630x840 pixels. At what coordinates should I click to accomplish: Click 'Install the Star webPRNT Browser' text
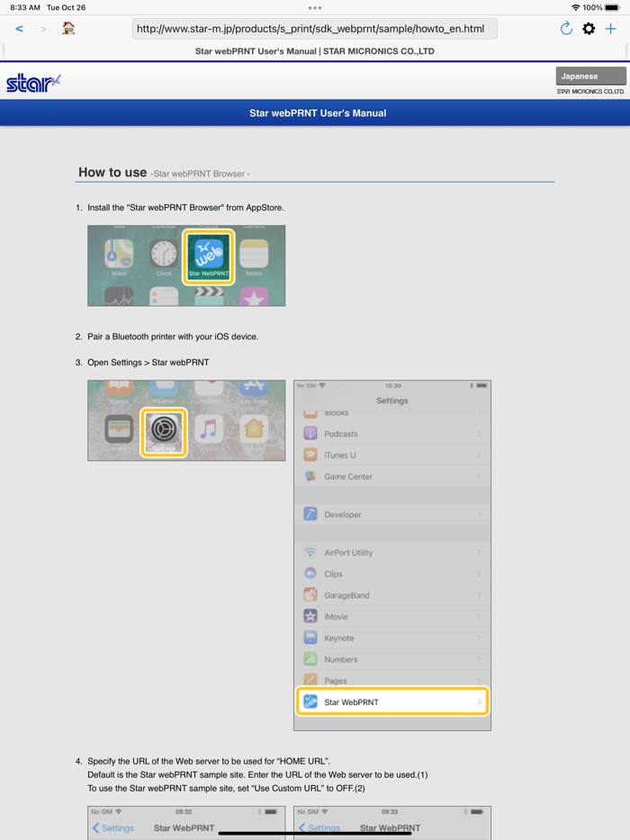click(x=185, y=208)
